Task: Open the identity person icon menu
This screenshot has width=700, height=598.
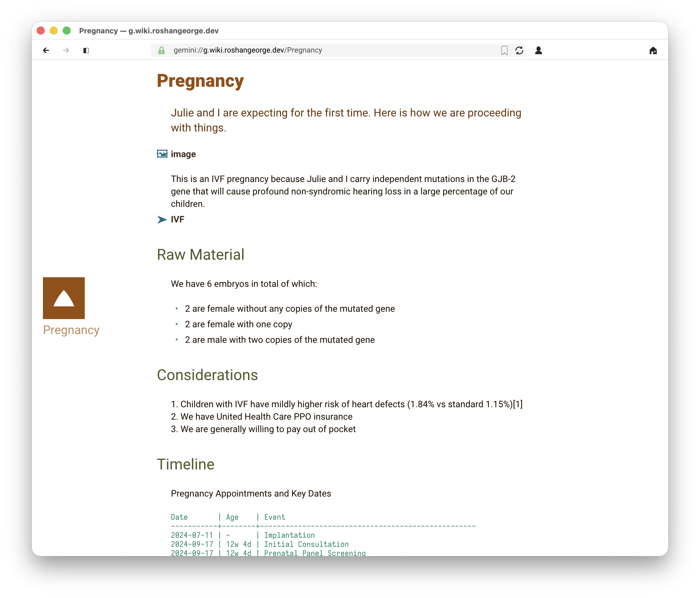Action: [538, 50]
